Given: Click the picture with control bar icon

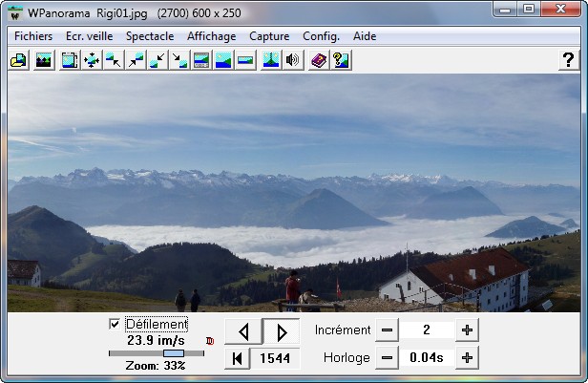Looking at the screenshot, I should click(x=201, y=60).
